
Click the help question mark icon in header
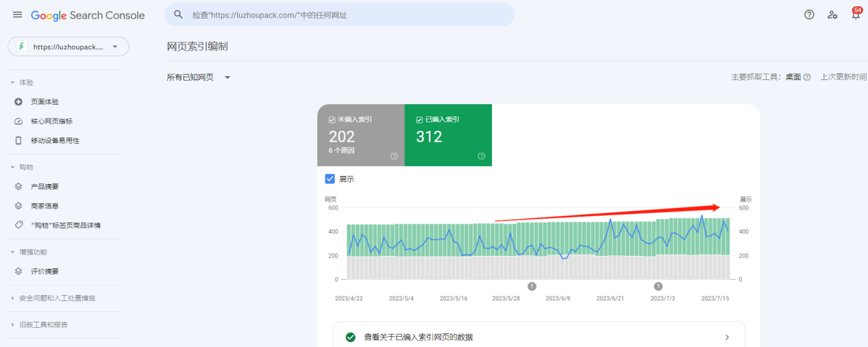point(809,15)
